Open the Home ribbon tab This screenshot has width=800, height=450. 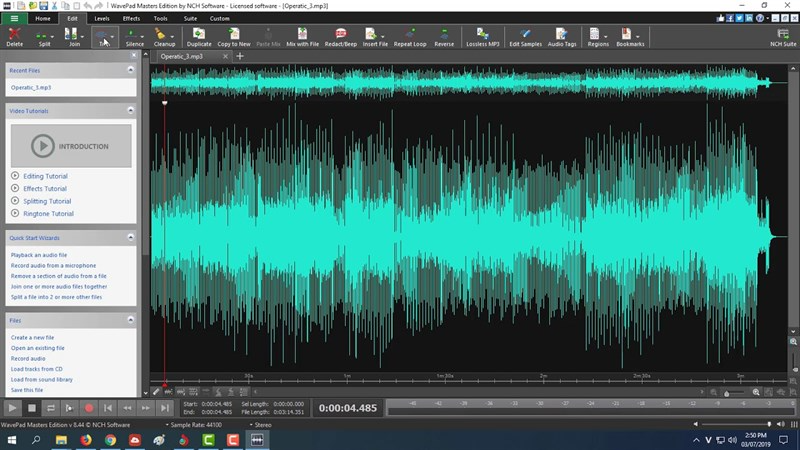pyautogui.click(x=43, y=18)
